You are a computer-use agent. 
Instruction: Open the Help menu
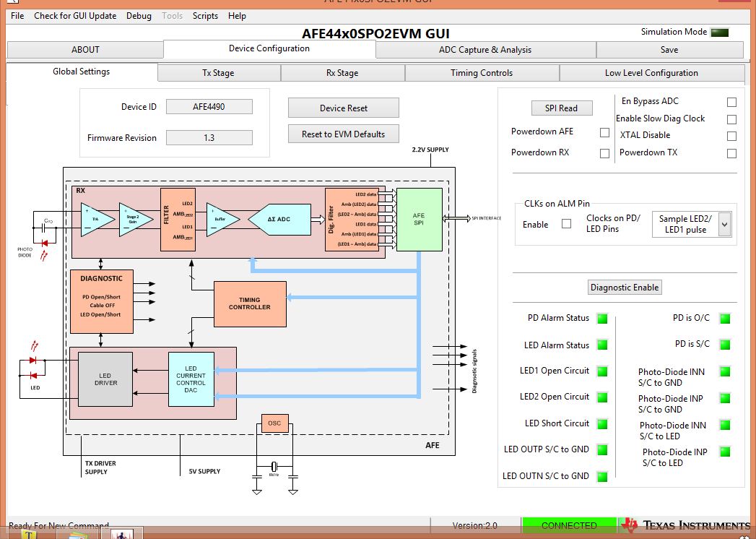click(x=238, y=16)
